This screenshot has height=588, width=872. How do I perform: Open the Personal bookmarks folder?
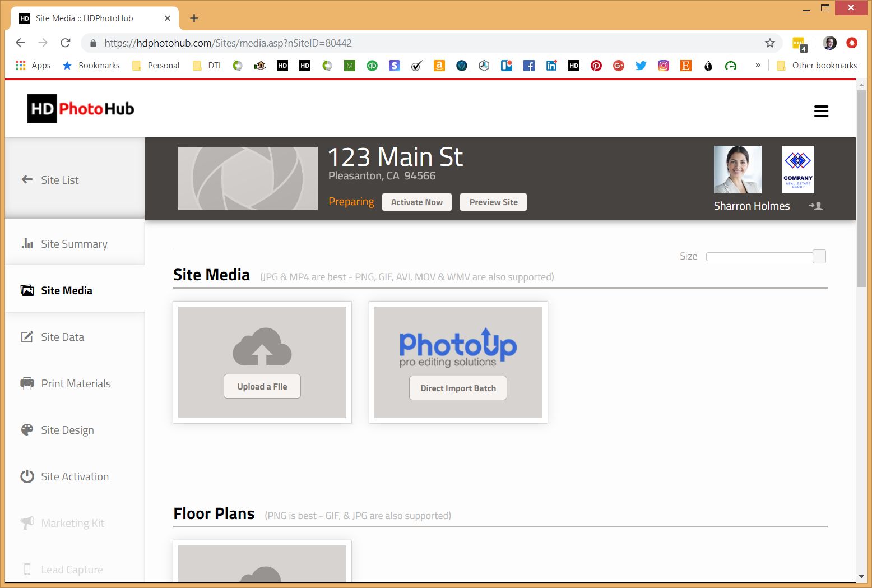point(156,66)
